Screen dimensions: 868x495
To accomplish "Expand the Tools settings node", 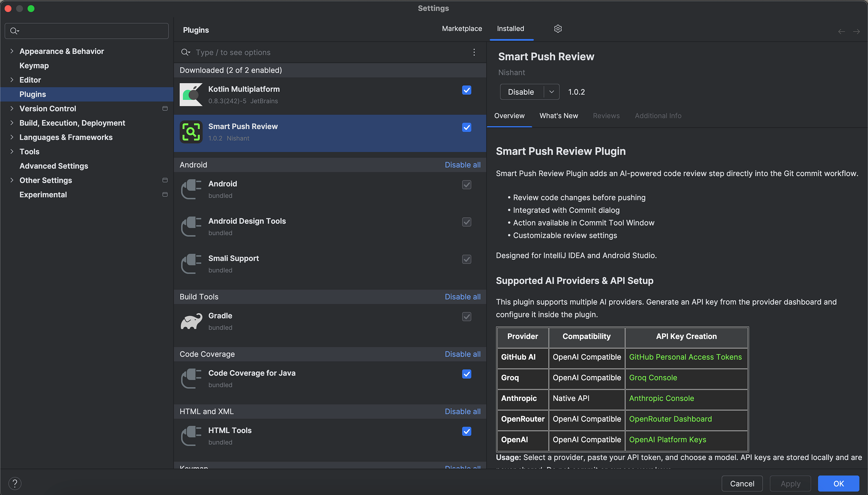I will click(12, 151).
